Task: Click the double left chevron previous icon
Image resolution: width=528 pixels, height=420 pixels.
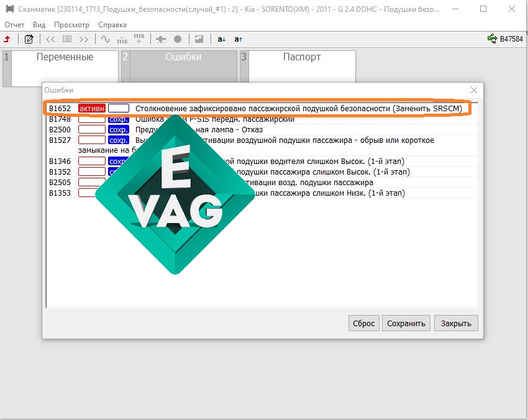Action: [50, 39]
